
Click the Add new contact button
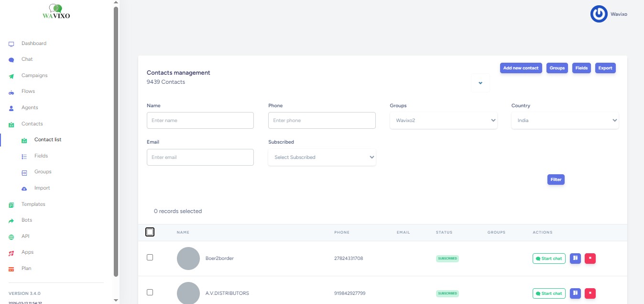[x=521, y=68]
